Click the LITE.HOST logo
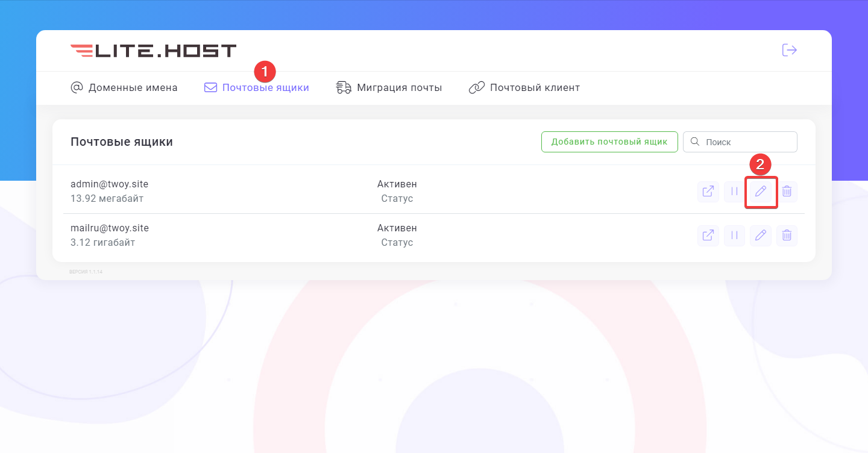Screen dimensions: 868x453 pyautogui.click(x=153, y=51)
